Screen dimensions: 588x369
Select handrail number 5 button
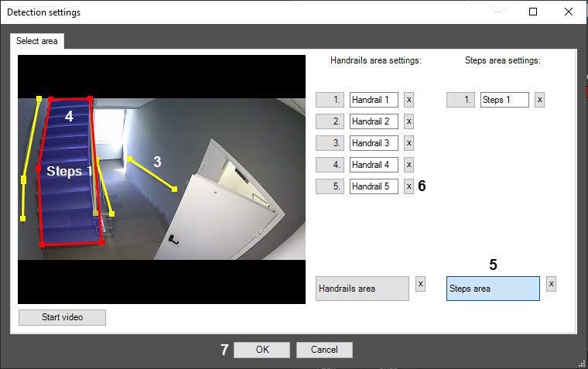pos(330,186)
